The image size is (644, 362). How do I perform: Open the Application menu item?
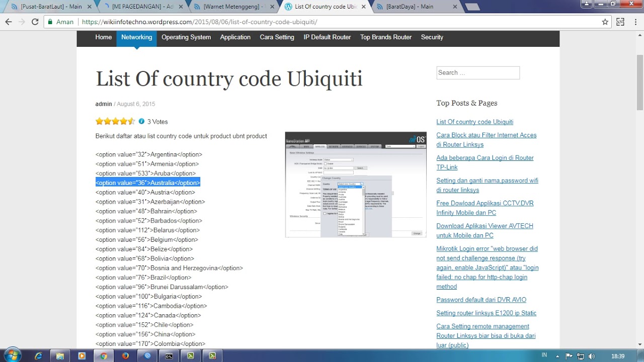point(235,37)
